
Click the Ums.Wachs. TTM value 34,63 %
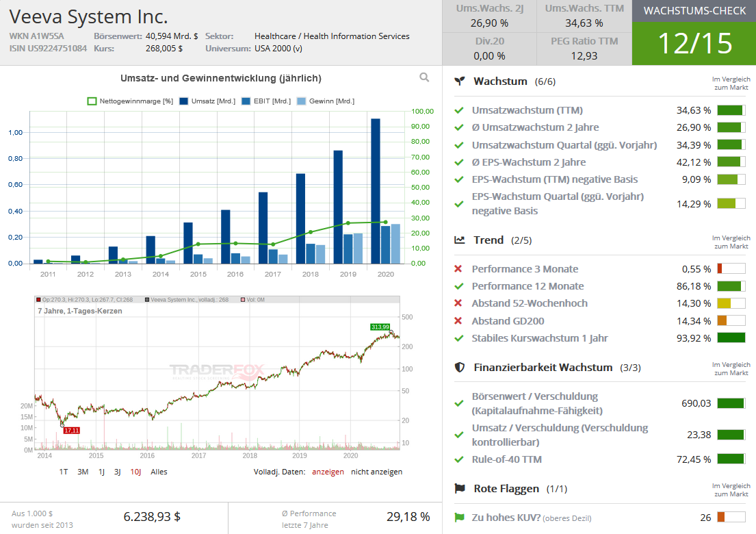click(584, 23)
